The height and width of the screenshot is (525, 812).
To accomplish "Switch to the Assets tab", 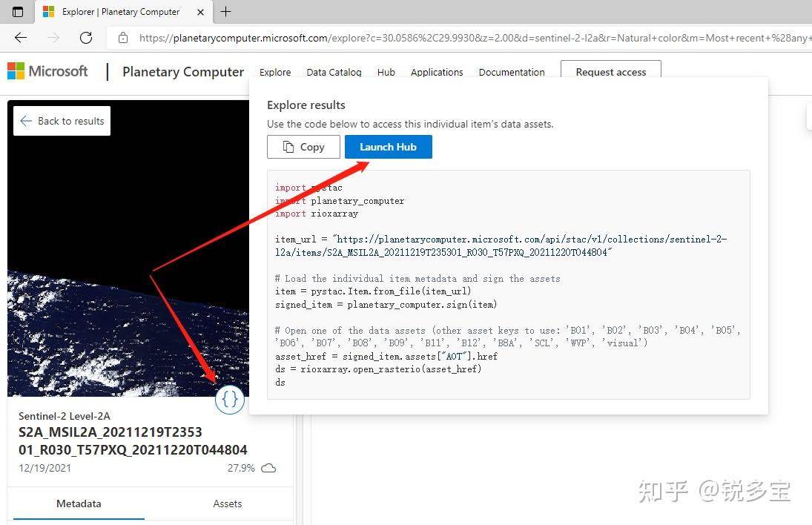I will [227, 503].
